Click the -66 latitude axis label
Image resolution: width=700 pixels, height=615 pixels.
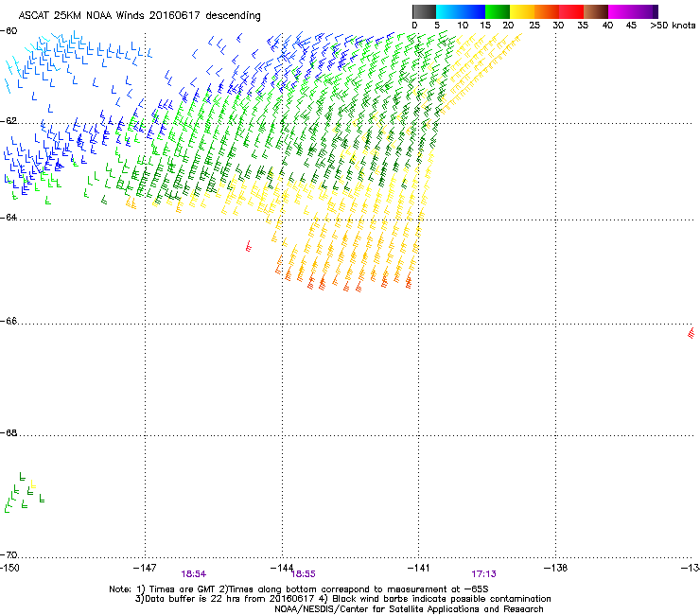[x=9, y=322]
